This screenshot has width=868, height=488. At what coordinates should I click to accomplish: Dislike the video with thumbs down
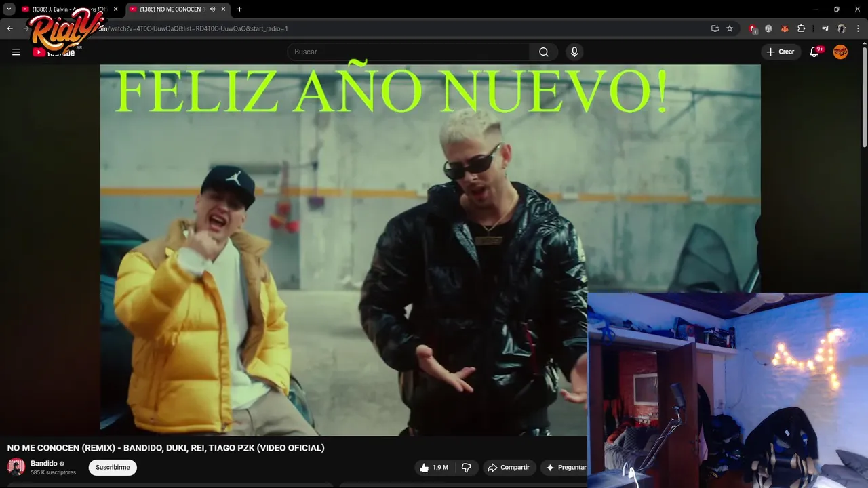[466, 468]
